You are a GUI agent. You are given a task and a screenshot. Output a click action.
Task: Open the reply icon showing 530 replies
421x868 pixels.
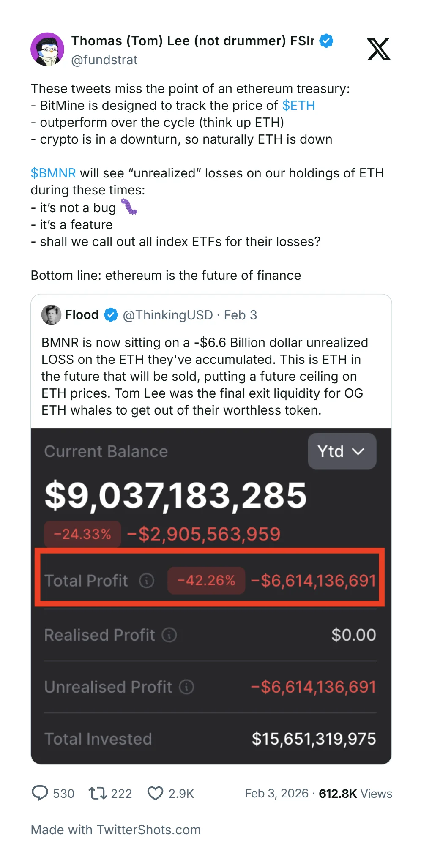click(41, 793)
